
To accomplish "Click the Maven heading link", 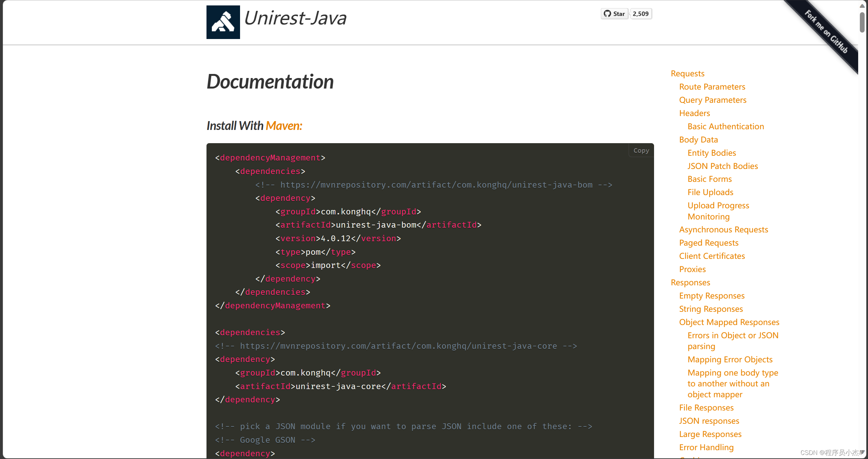I will (283, 126).
